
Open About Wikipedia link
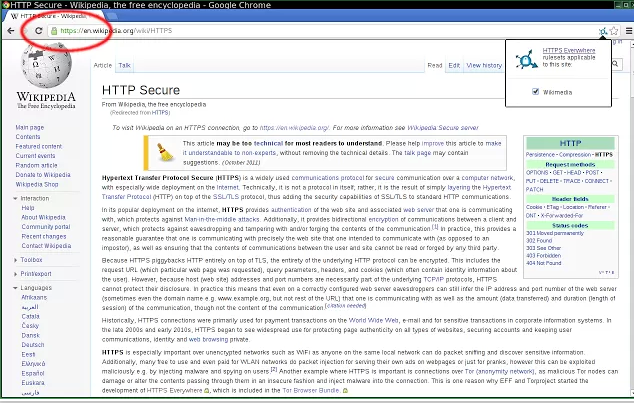click(43, 217)
